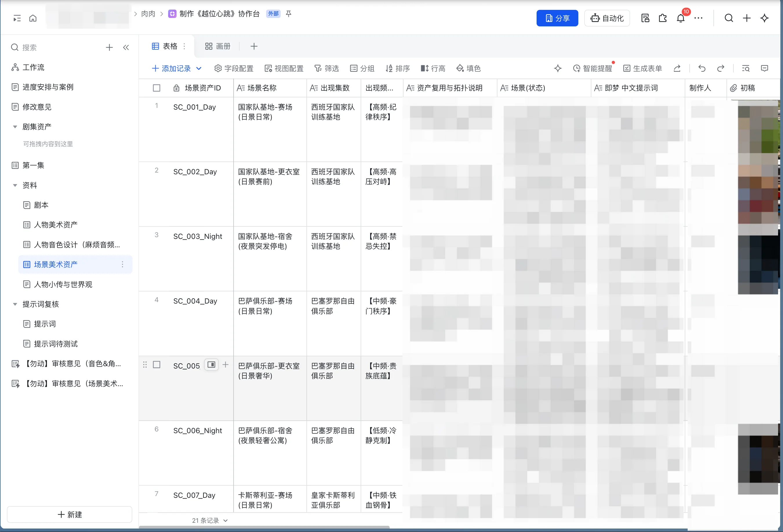Click the 自动化 button

pyautogui.click(x=607, y=18)
